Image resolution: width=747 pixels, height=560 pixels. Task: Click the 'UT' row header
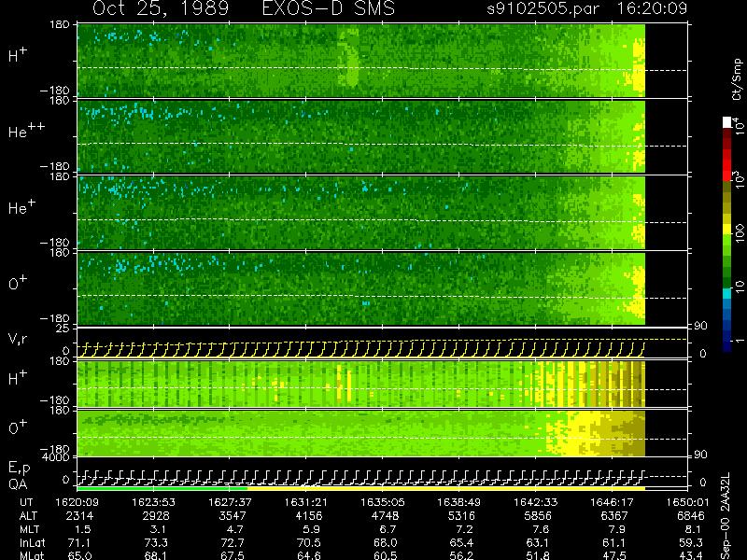(x=27, y=502)
